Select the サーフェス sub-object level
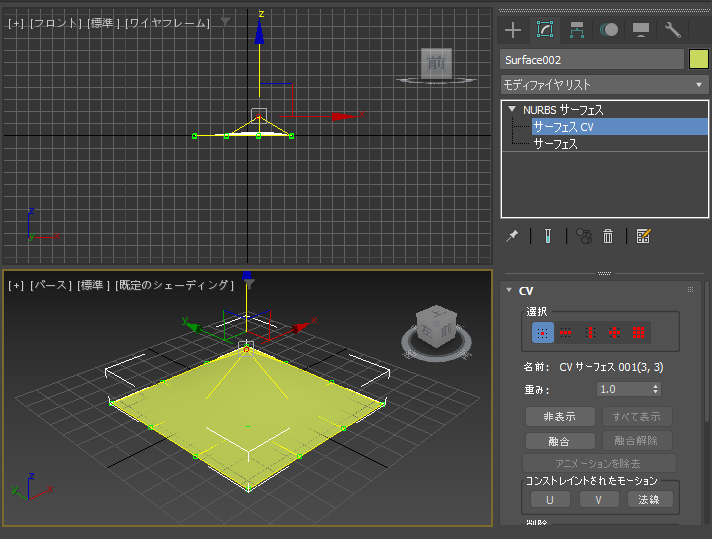This screenshot has height=539, width=712. (555, 144)
